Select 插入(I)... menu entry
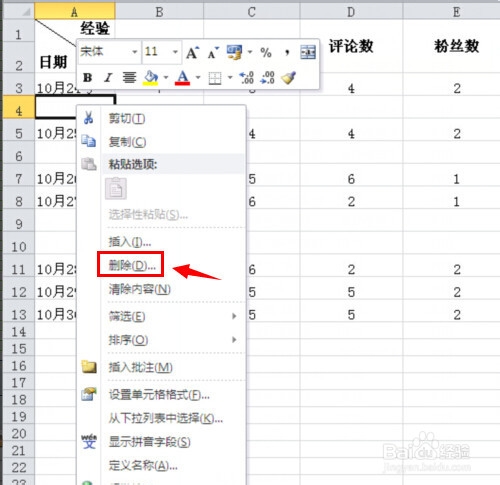 coord(161,242)
